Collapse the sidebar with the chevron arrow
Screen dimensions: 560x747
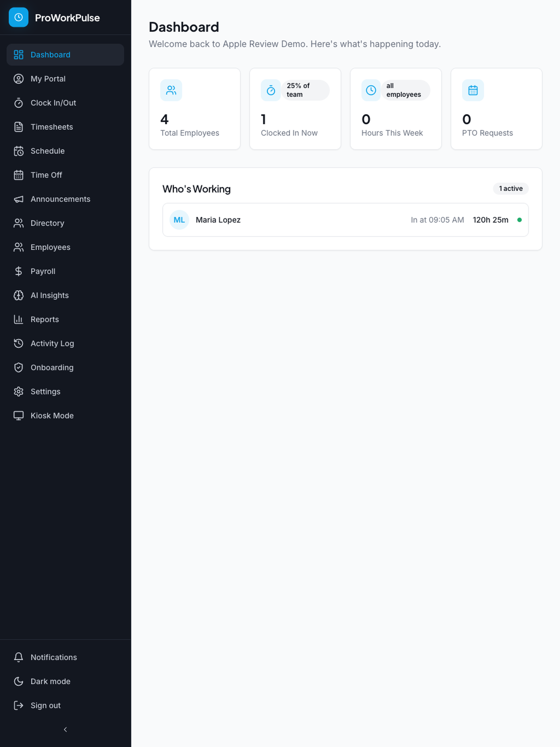pos(66,730)
